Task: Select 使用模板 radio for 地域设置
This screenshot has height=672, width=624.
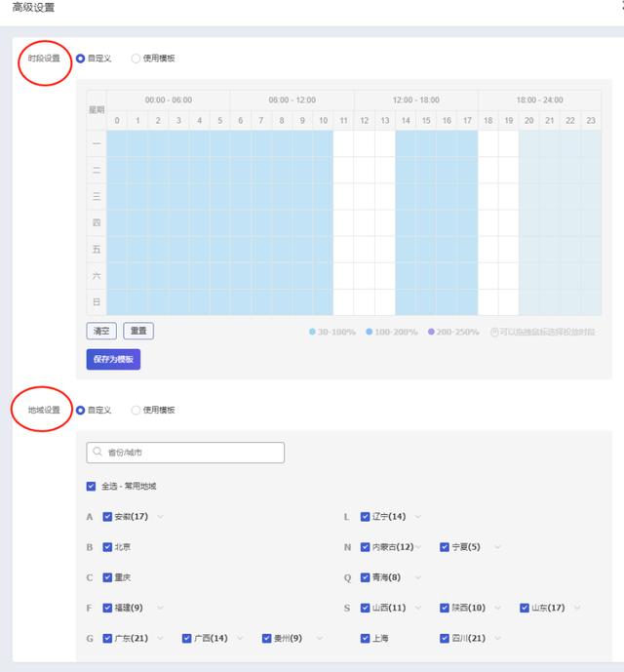Action: [136, 411]
